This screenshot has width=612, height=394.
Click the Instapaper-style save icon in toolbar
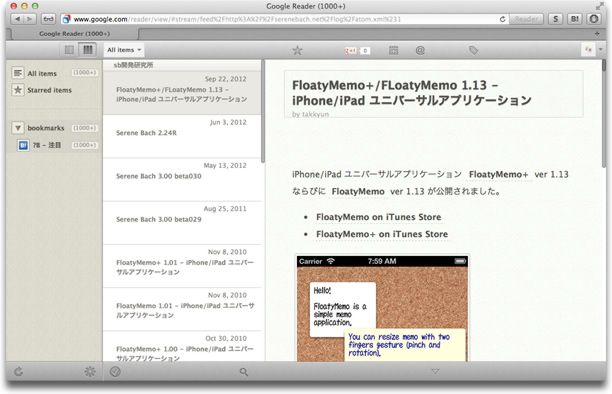(x=393, y=50)
